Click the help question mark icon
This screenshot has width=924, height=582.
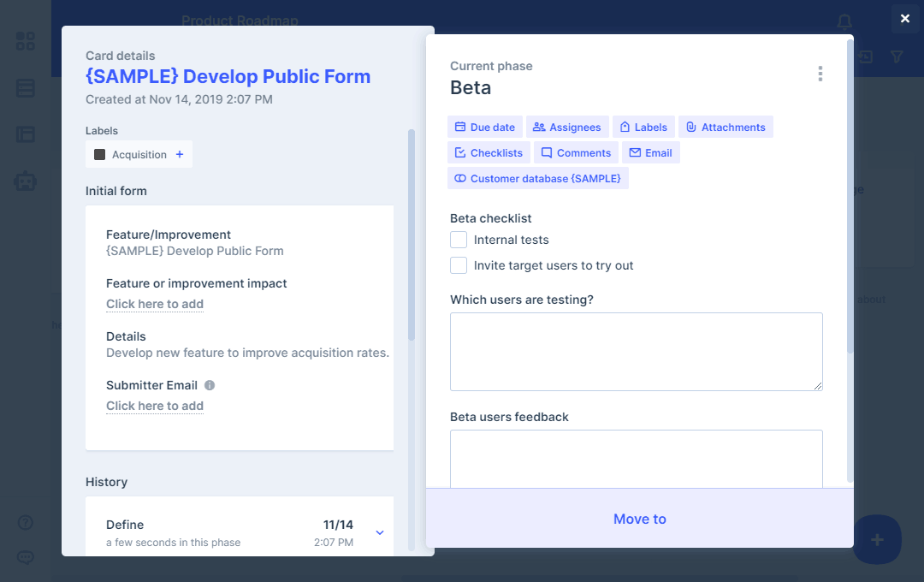(26, 522)
